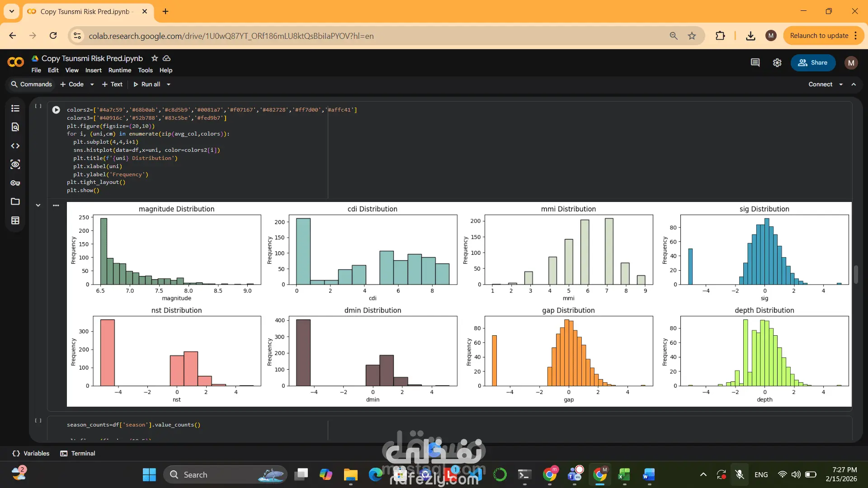Open Excel from the taskbar
This screenshot has width=868, height=488.
[624, 474]
